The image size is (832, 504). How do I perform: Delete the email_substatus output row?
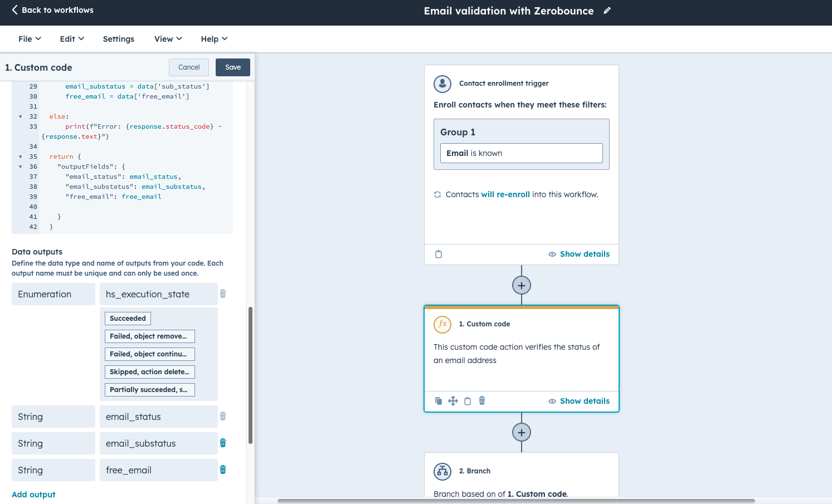click(x=223, y=443)
